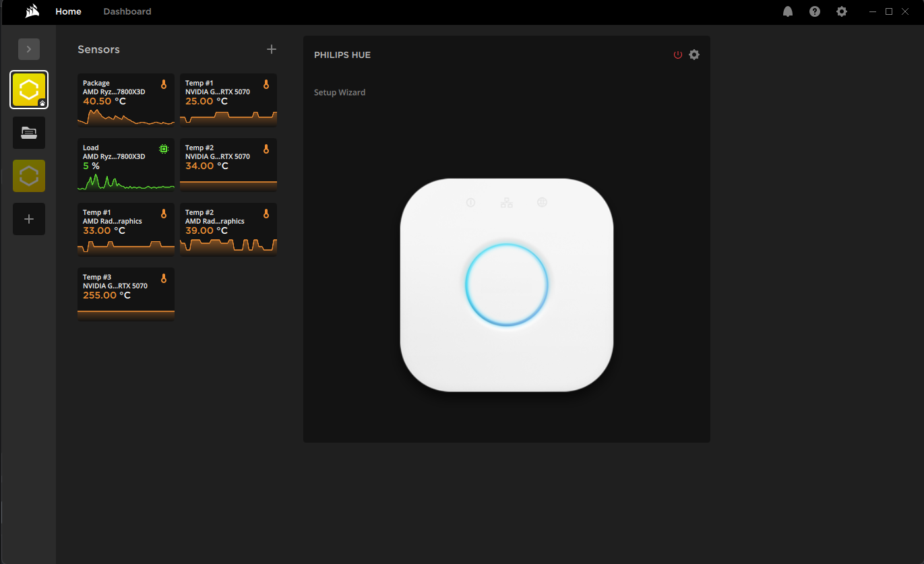Select the bright yellow Philips Hue device tile
This screenshot has width=924, height=564.
point(29,90)
